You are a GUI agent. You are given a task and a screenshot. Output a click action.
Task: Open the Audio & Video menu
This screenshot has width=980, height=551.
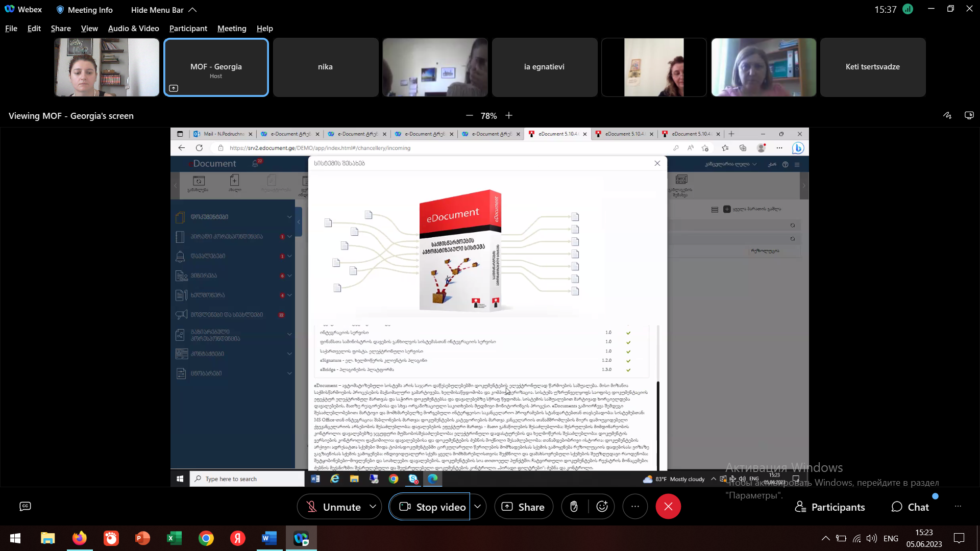pos(133,29)
